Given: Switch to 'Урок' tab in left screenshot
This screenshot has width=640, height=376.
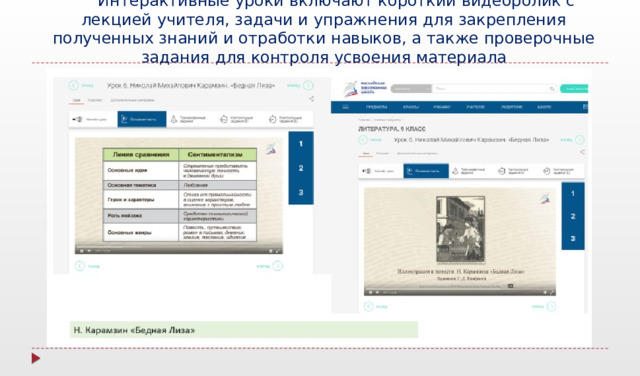Looking at the screenshot, I should pyautogui.click(x=76, y=100).
